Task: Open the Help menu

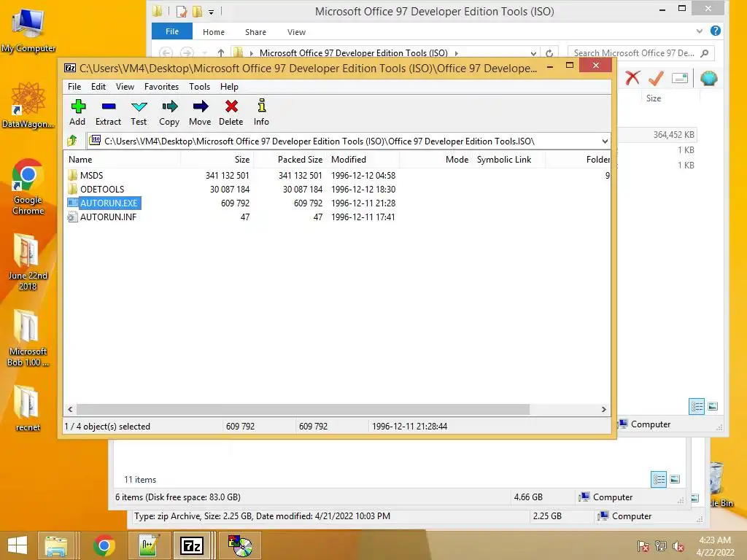Action: click(x=229, y=87)
